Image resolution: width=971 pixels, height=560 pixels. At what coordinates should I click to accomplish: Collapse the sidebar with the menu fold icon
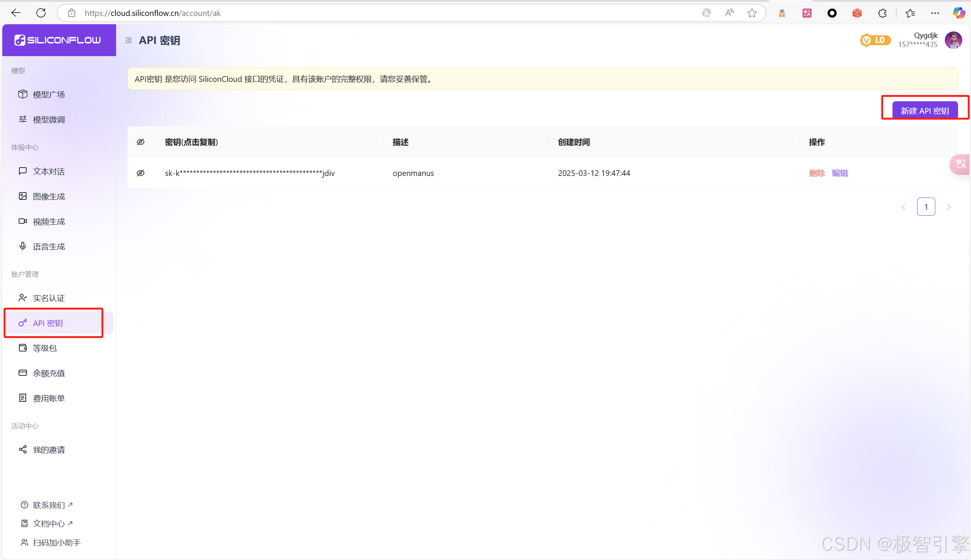129,41
